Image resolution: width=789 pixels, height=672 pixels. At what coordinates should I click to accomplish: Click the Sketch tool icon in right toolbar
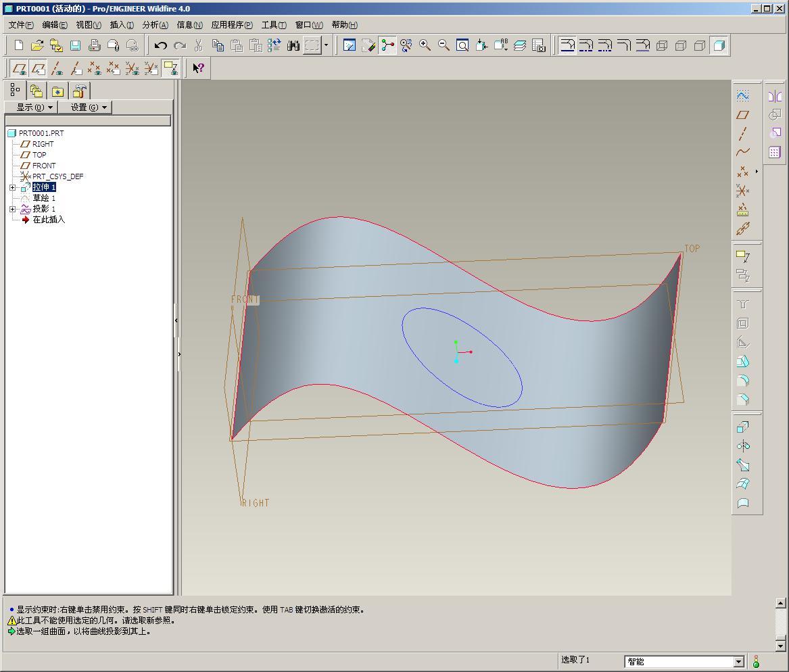[742, 95]
